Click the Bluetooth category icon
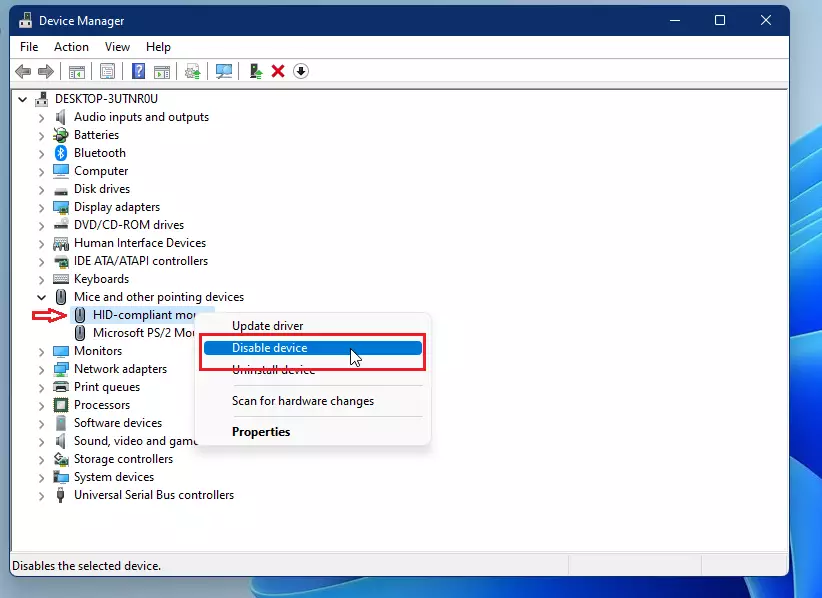This screenshot has width=822, height=598. point(61,153)
